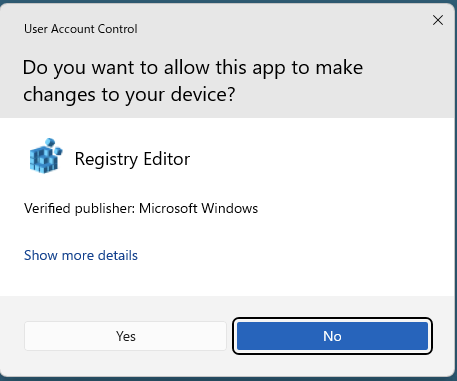Select the Registry Editor app name label

132,159
